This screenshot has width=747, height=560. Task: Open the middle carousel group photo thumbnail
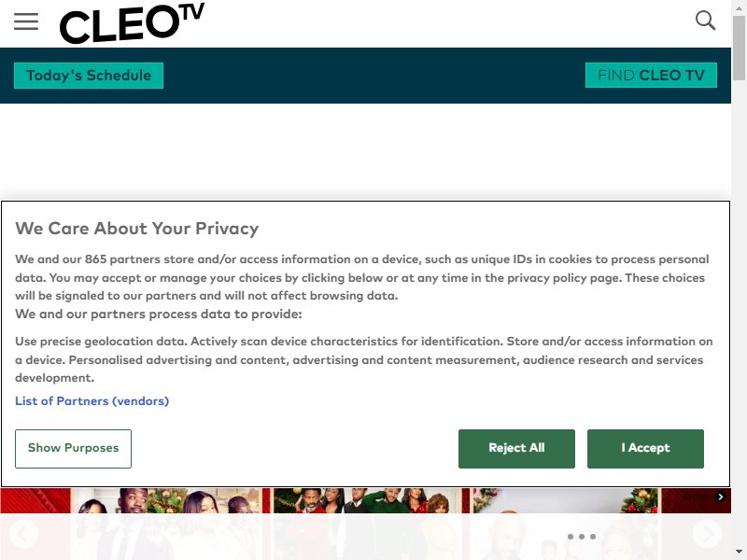[367, 524]
